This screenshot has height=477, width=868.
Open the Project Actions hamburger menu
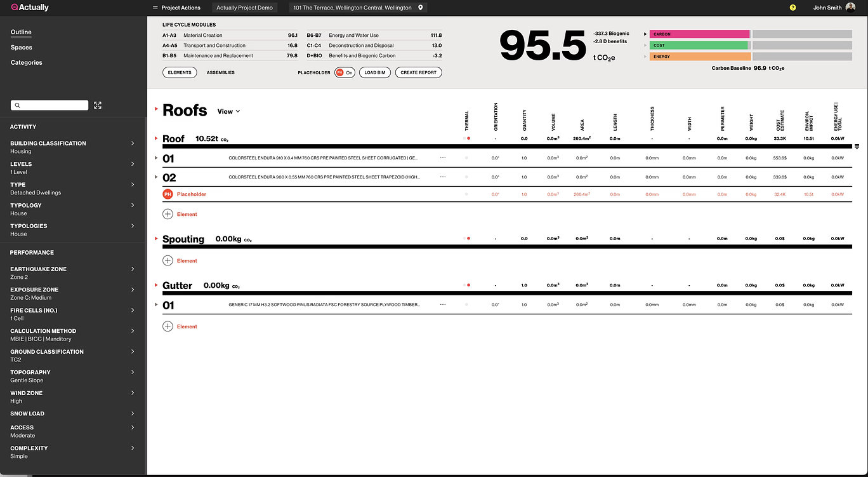pos(155,8)
